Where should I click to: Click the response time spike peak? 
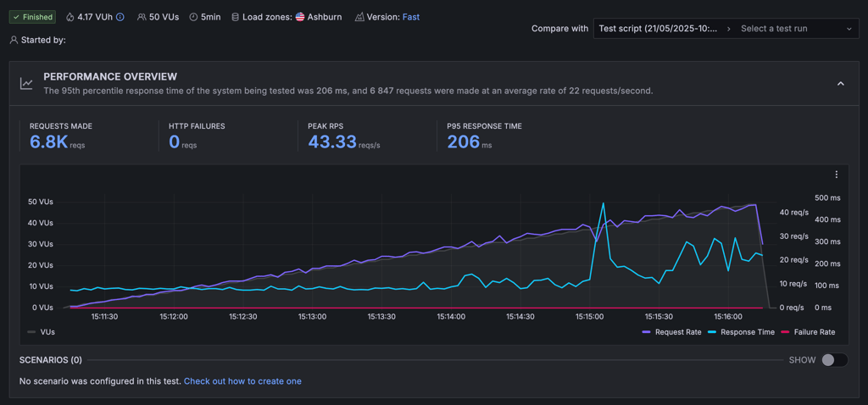(x=603, y=203)
